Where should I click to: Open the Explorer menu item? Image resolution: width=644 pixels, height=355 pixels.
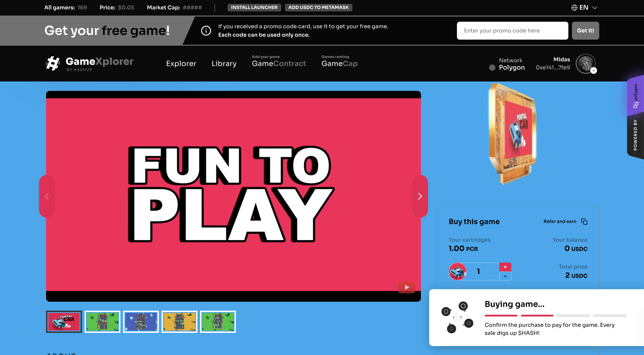tap(181, 64)
